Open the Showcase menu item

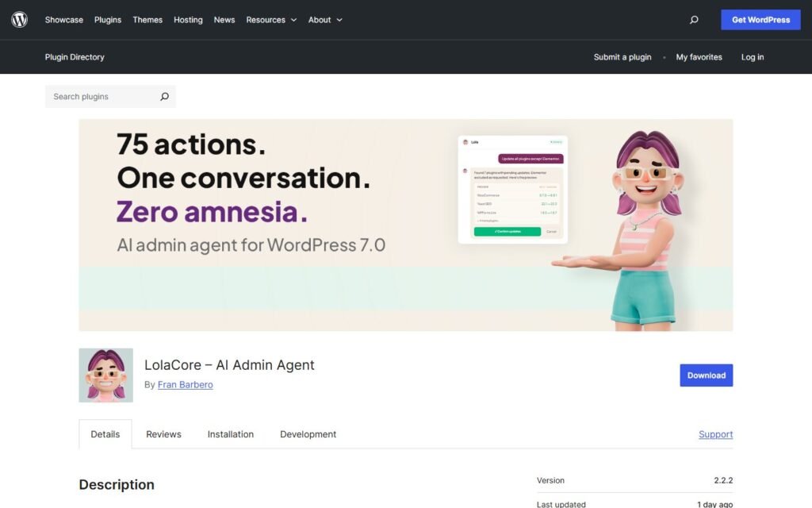click(x=63, y=20)
